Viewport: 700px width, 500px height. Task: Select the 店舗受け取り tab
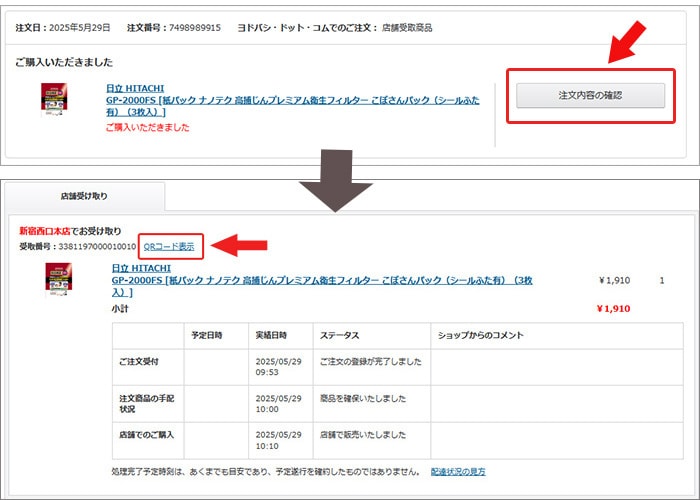(84, 196)
